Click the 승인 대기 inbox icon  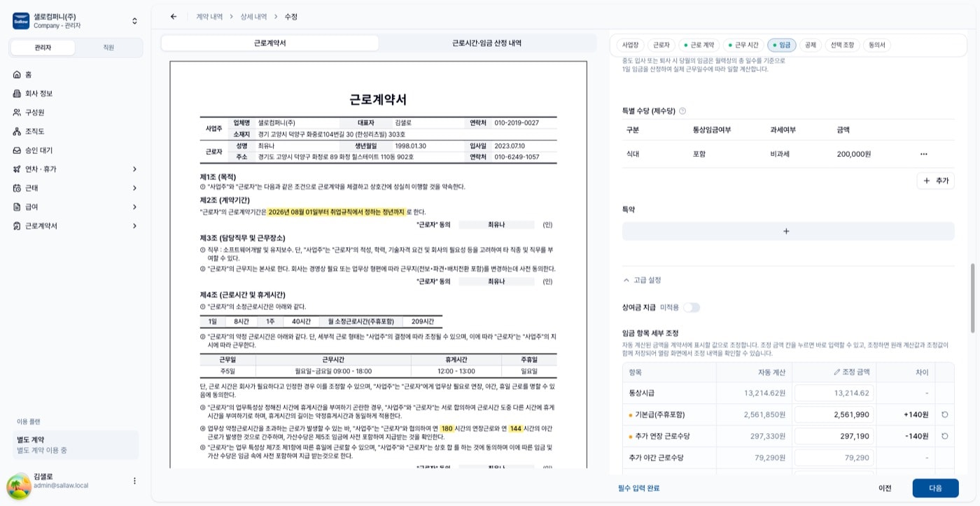[17, 150]
